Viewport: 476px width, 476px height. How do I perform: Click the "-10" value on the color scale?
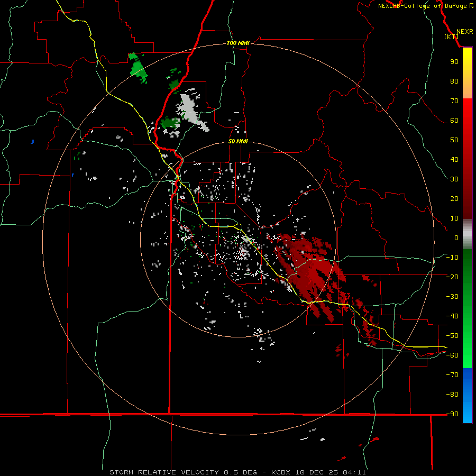click(452, 258)
